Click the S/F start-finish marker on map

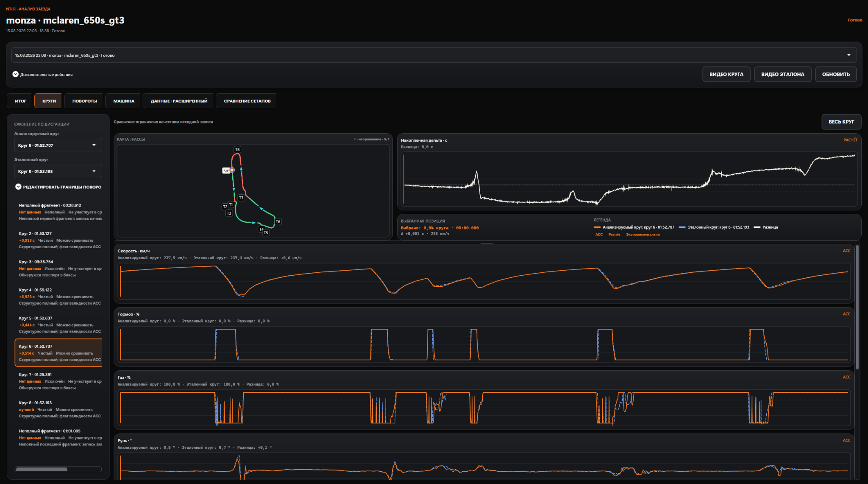click(x=226, y=171)
